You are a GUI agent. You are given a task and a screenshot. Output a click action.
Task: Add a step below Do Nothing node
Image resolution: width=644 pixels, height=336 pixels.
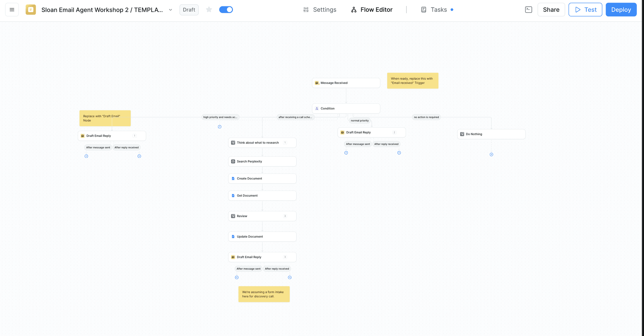[491, 154]
